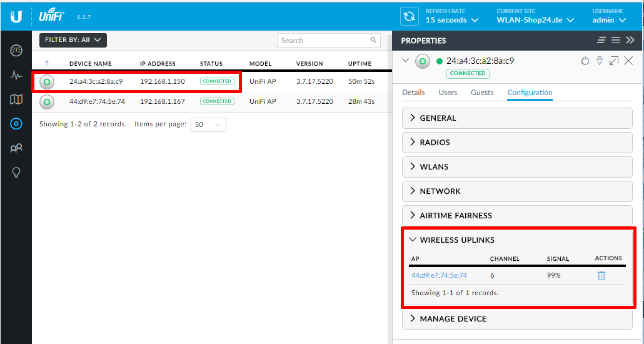The width and height of the screenshot is (644, 344).
Task: Expand the Airtime Fairness section
Action: tap(517, 215)
